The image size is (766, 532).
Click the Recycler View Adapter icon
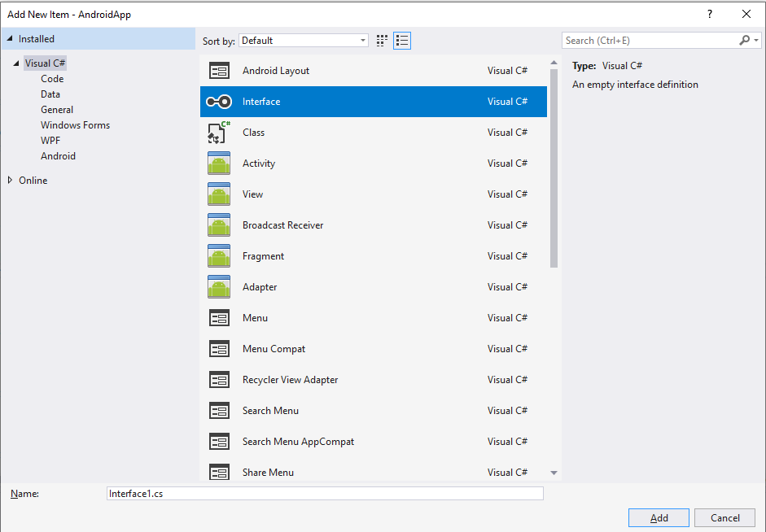coord(219,380)
